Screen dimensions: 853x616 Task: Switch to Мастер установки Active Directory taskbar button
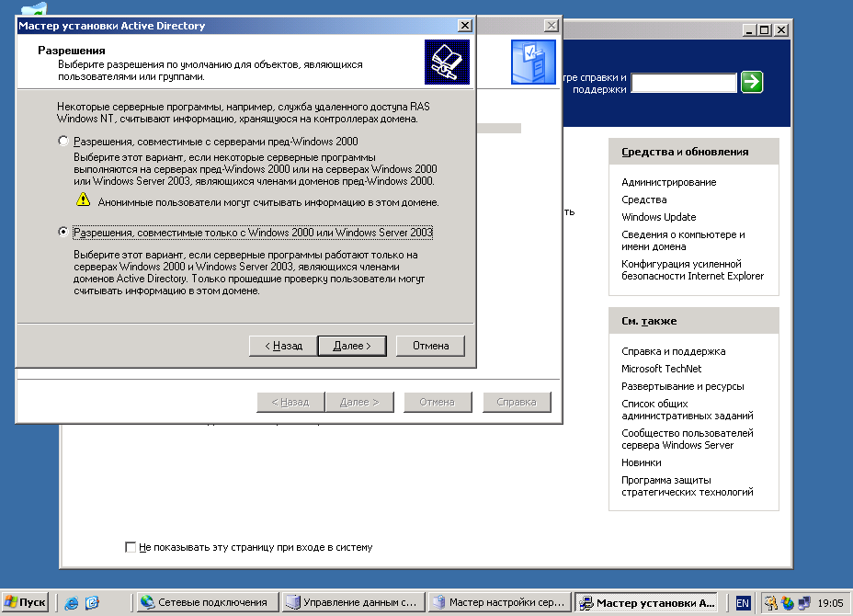point(646,602)
